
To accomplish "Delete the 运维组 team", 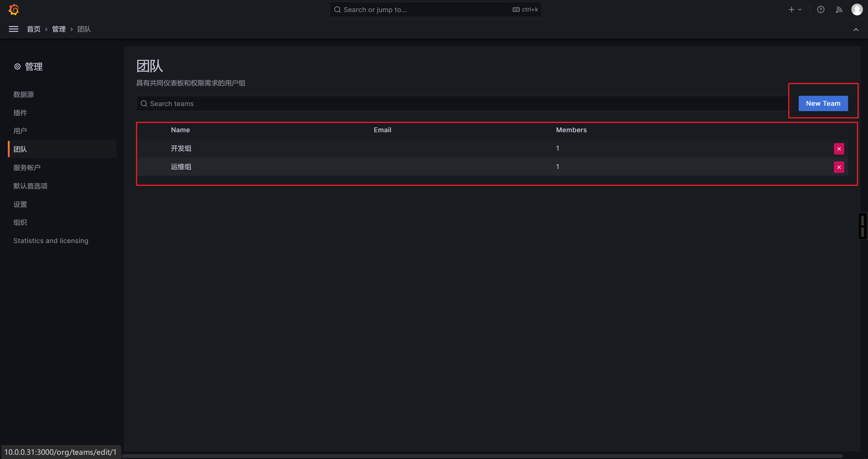I will point(839,167).
